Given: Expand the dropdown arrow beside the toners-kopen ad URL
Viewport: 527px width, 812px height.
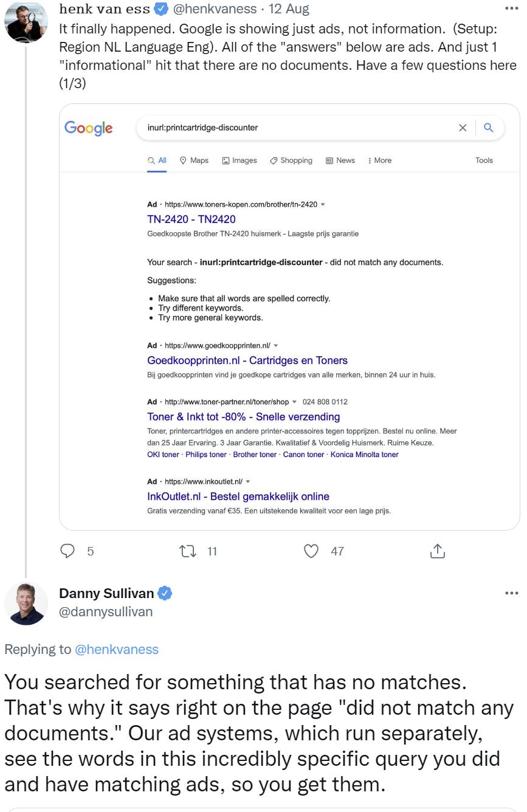Looking at the screenshot, I should 322,204.
